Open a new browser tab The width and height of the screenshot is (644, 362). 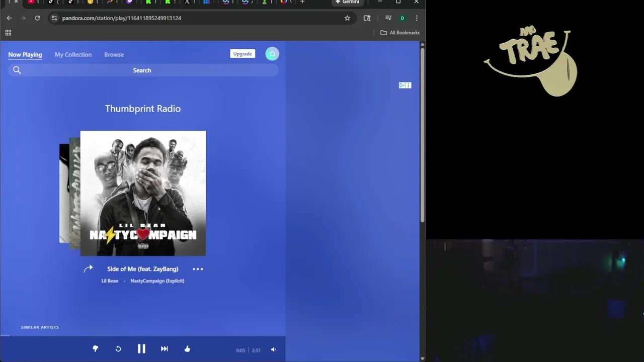pos(302,2)
